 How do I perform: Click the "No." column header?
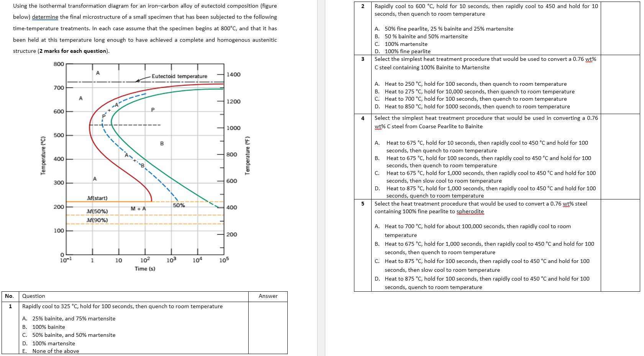click(10, 296)
